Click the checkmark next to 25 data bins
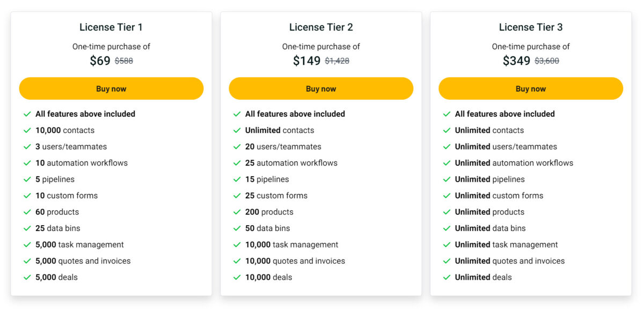Viewport: 644px width, 313px height. (27, 228)
